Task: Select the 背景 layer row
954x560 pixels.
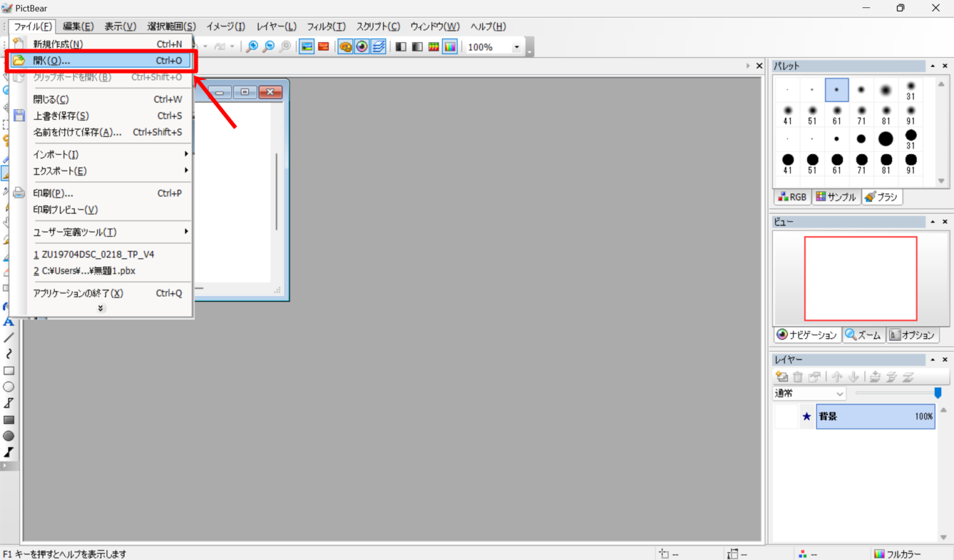Action: click(x=874, y=417)
